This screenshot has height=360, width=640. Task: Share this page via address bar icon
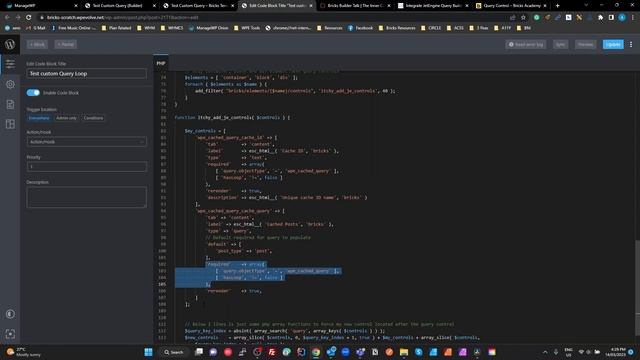[513, 18]
